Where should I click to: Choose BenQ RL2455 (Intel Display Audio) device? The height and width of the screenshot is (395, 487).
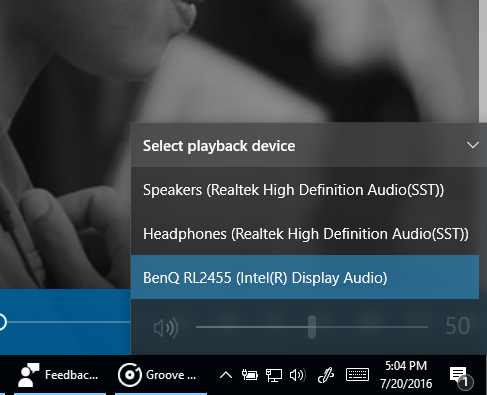[x=305, y=277]
